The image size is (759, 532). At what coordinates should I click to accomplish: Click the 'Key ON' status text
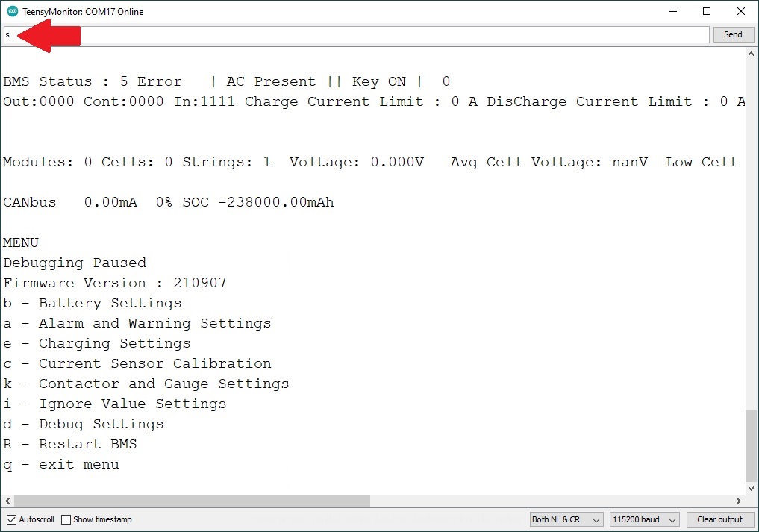coord(379,81)
